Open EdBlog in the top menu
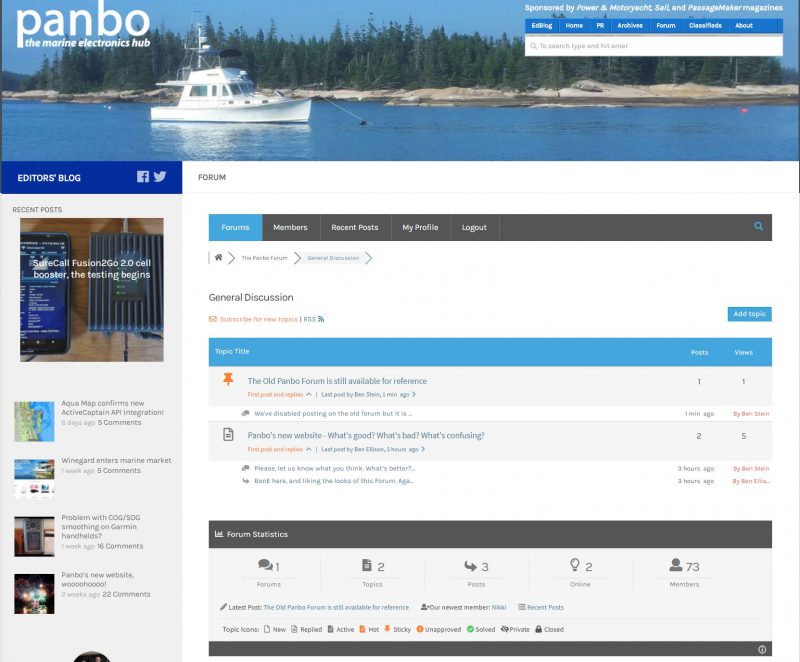 [x=542, y=26]
